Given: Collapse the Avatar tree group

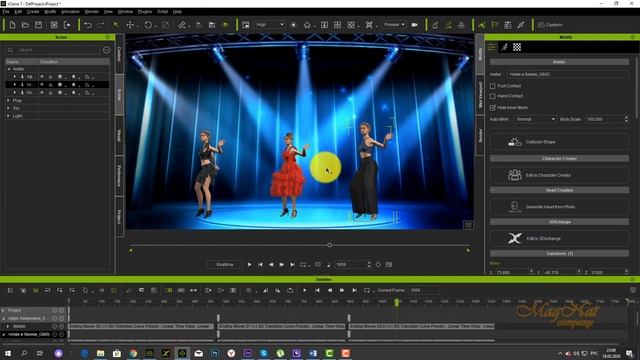Looking at the screenshot, I should 9,69.
